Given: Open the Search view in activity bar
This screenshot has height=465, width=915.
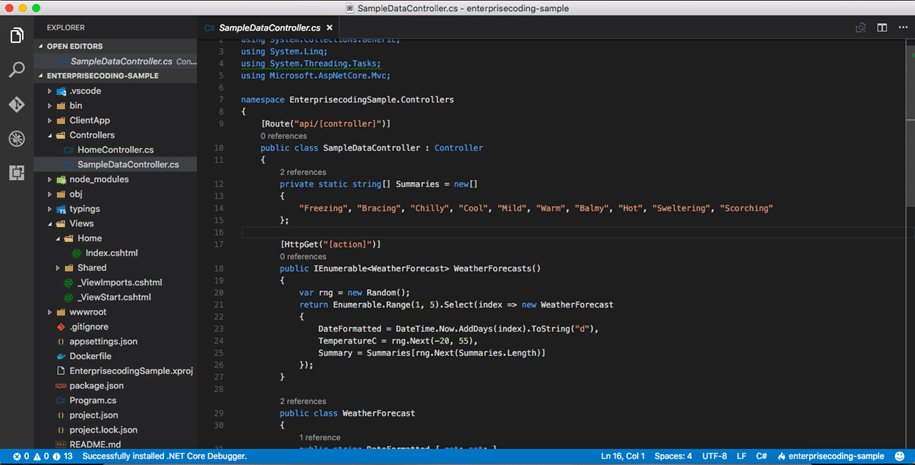Looking at the screenshot, I should pos(16,69).
